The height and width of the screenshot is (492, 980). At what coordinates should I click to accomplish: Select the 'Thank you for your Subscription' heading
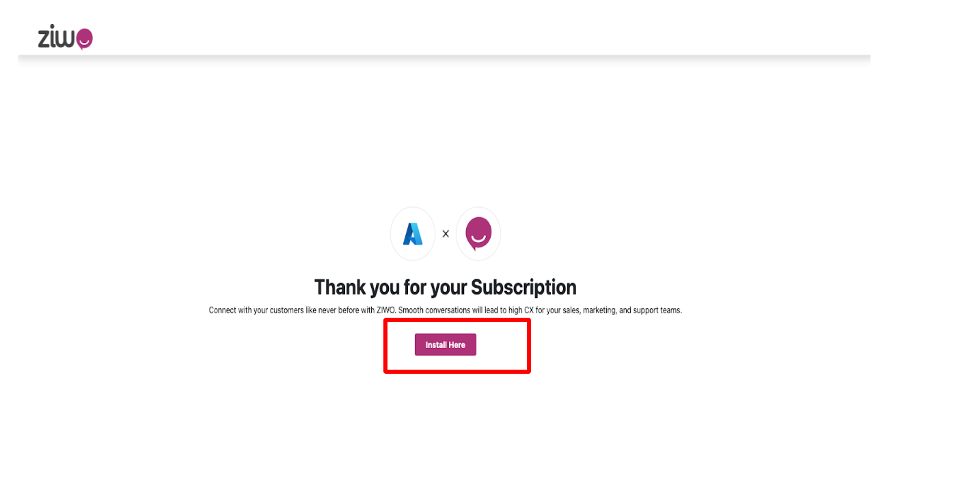tap(446, 287)
